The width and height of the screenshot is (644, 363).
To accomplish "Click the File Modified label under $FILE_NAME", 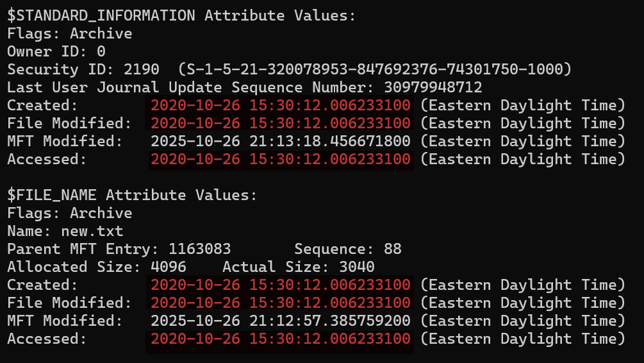I will point(69,303).
